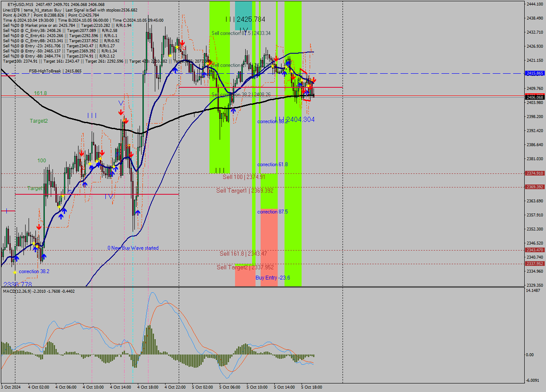Click the '4 Oct 10:00' time axis label

click(x=93, y=387)
